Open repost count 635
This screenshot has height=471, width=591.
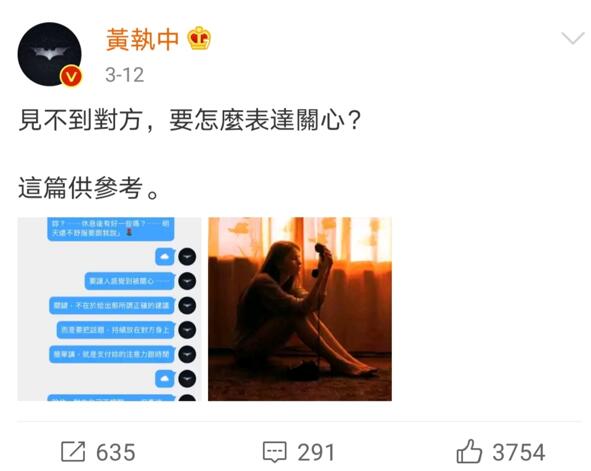115,452
